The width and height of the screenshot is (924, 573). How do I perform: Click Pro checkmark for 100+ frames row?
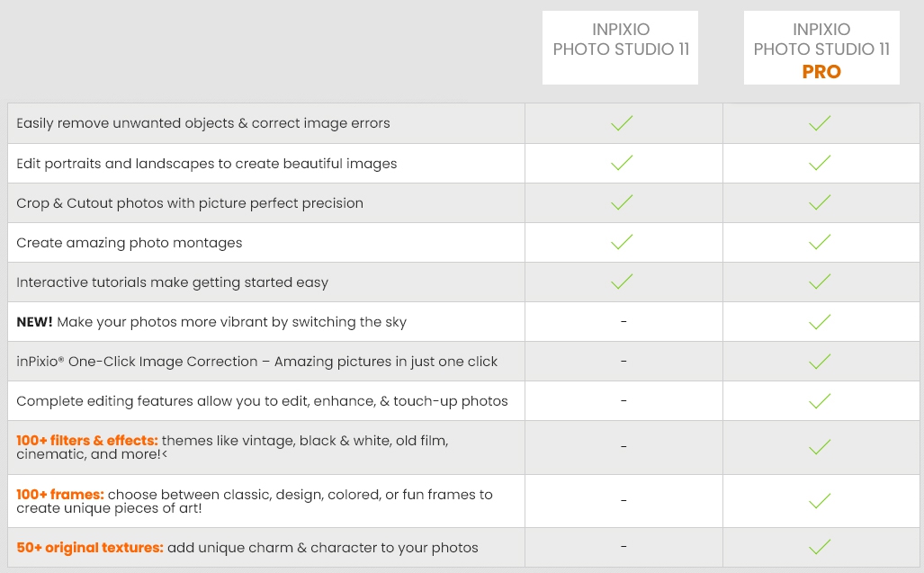pyautogui.click(x=820, y=501)
